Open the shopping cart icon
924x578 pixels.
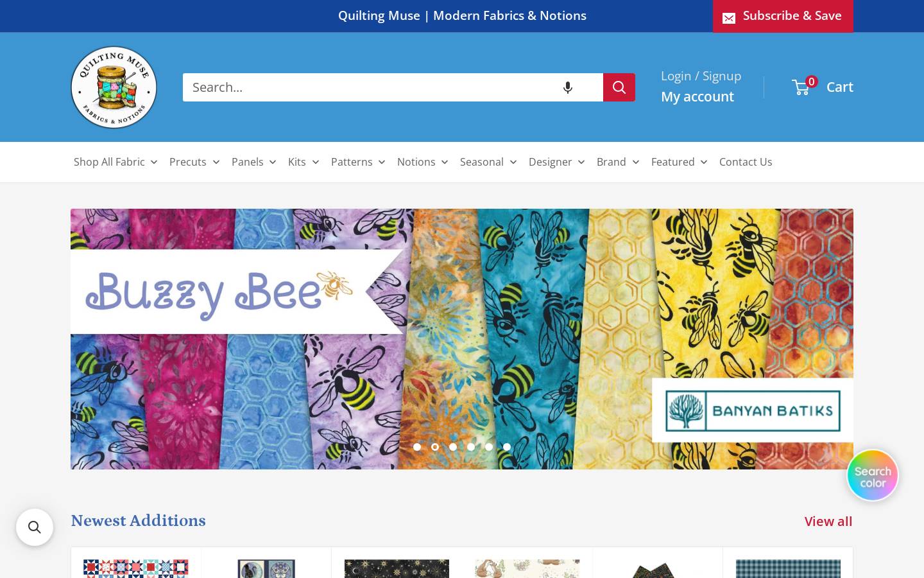(x=801, y=87)
